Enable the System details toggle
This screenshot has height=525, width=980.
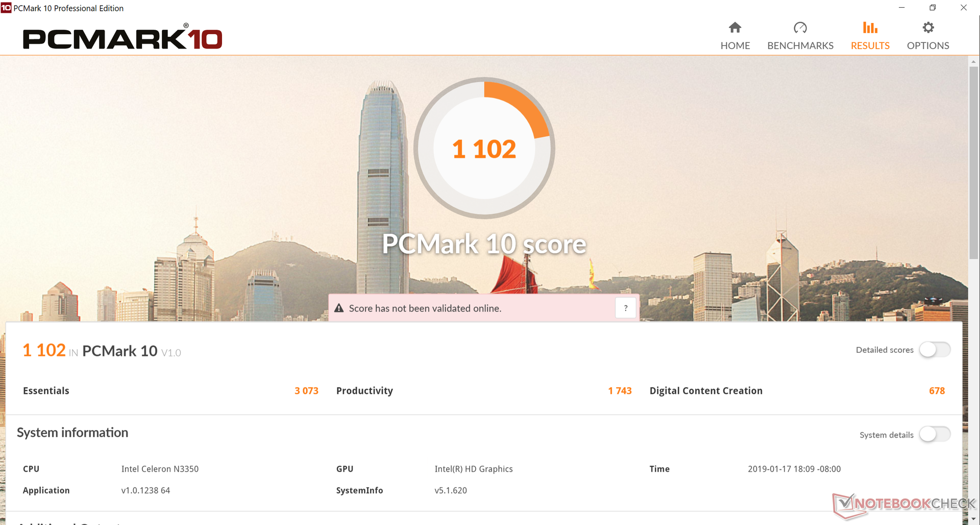tap(935, 435)
